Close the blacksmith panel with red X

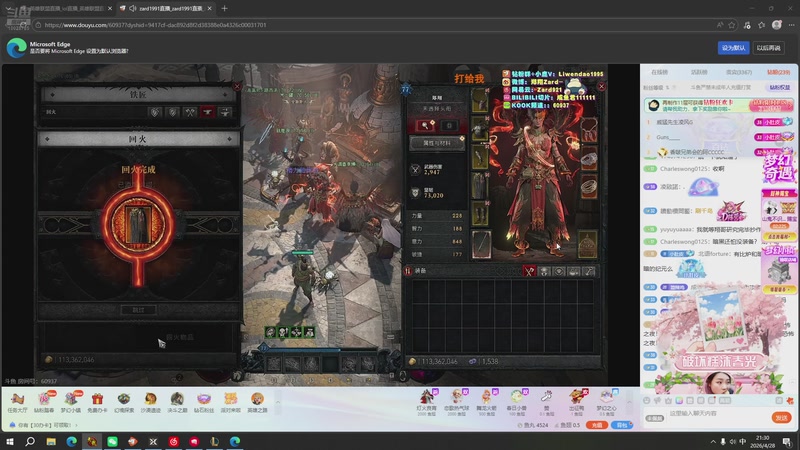(x=237, y=86)
